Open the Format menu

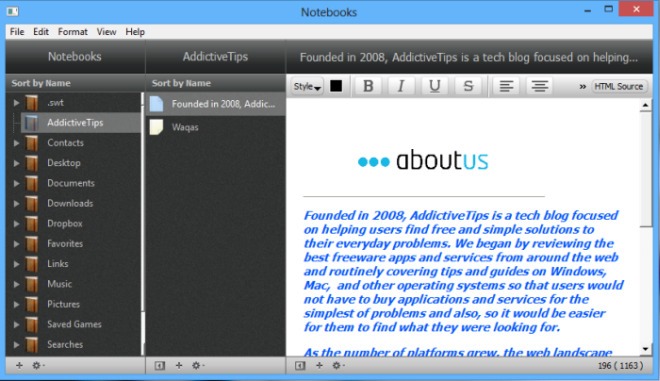[72, 32]
